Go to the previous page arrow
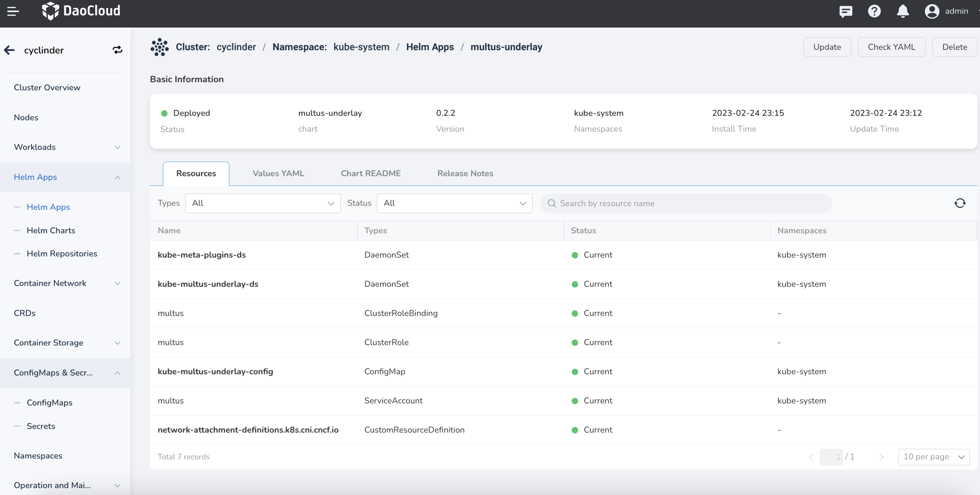The height and width of the screenshot is (495, 980). [811, 457]
